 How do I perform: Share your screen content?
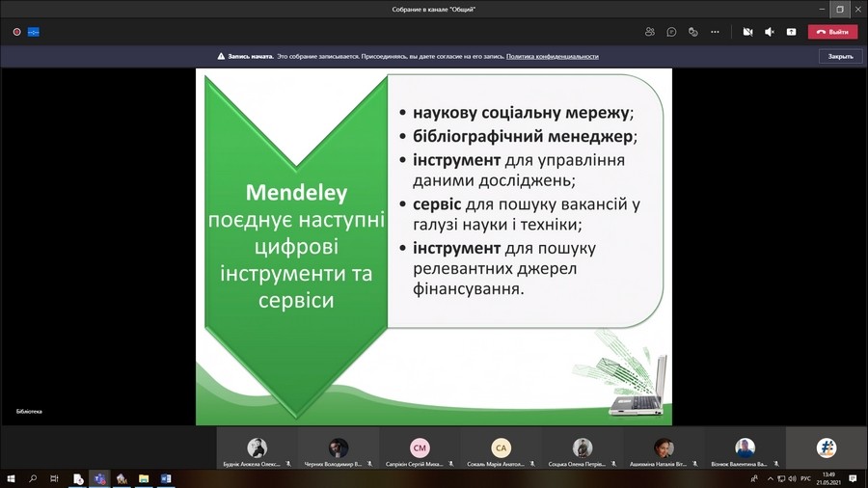tap(792, 32)
